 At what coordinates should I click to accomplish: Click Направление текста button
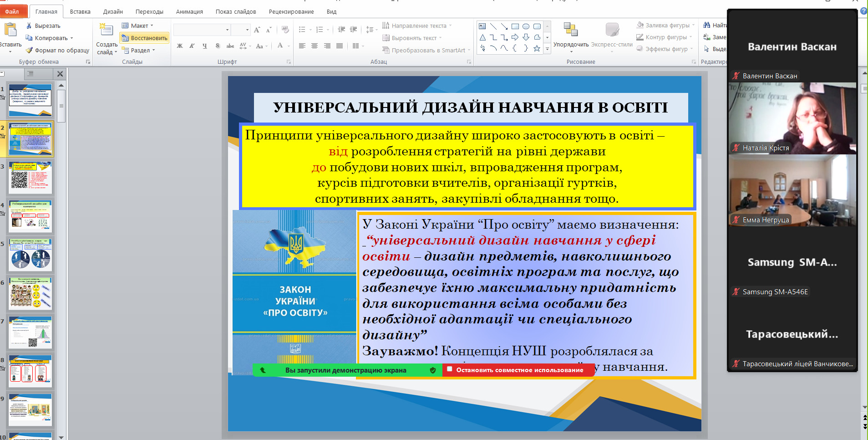coord(417,26)
